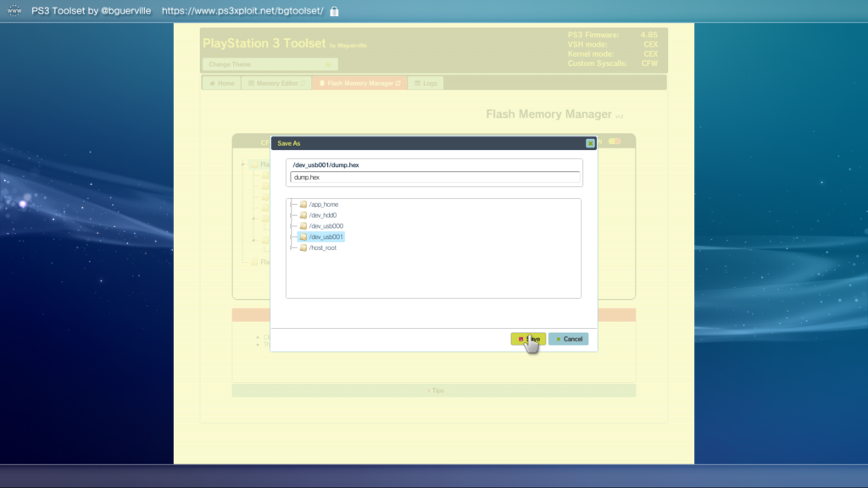This screenshot has width=868, height=488.
Task: Click the Memory Editor refresh icon
Action: pyautogui.click(x=303, y=84)
